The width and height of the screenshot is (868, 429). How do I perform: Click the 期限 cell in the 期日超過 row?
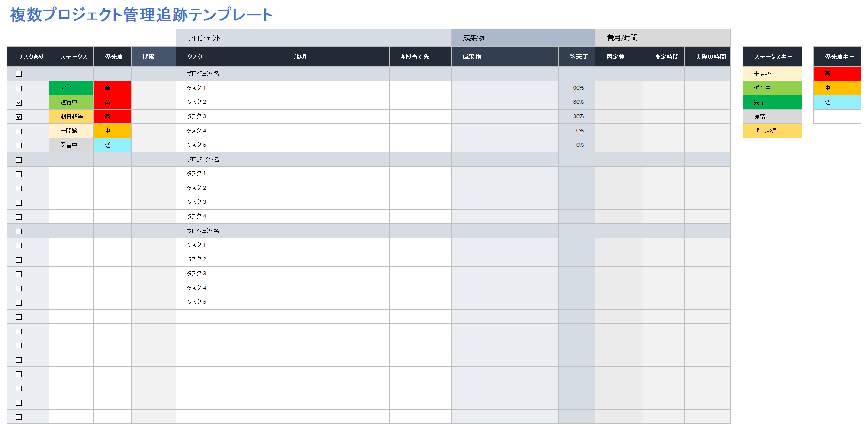[154, 116]
